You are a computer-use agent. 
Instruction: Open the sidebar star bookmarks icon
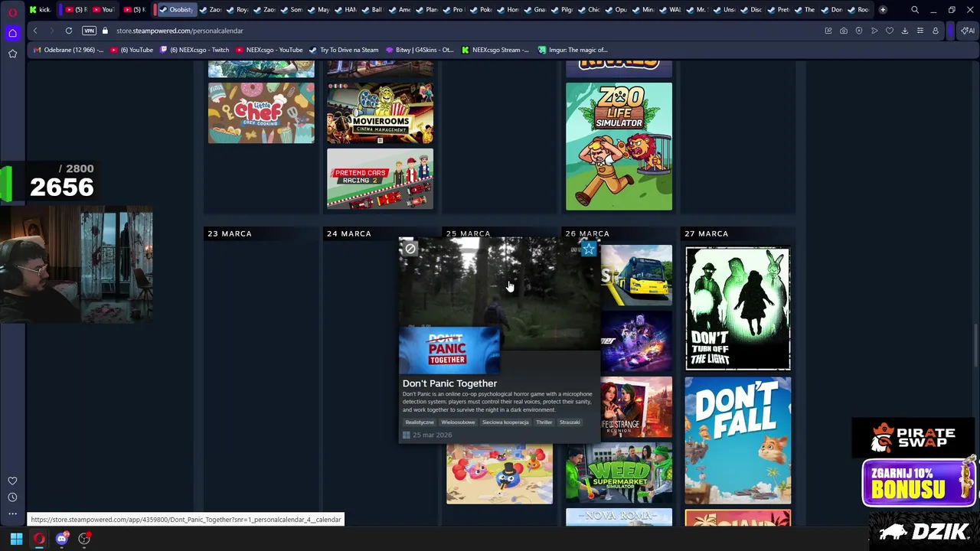(x=12, y=54)
